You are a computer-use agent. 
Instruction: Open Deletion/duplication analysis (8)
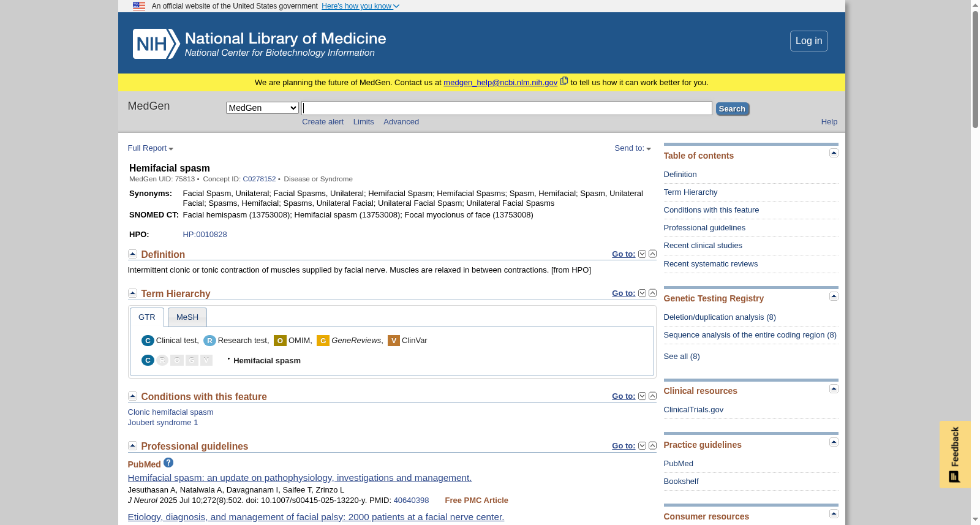pos(720,317)
